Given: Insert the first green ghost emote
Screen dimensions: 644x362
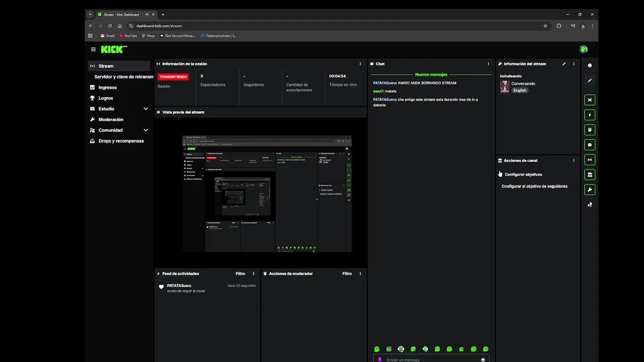Looking at the screenshot, I should (377, 349).
